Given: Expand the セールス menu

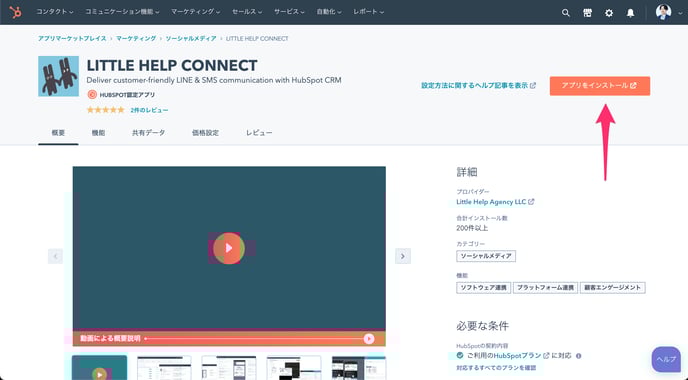Looking at the screenshot, I should pyautogui.click(x=247, y=12).
